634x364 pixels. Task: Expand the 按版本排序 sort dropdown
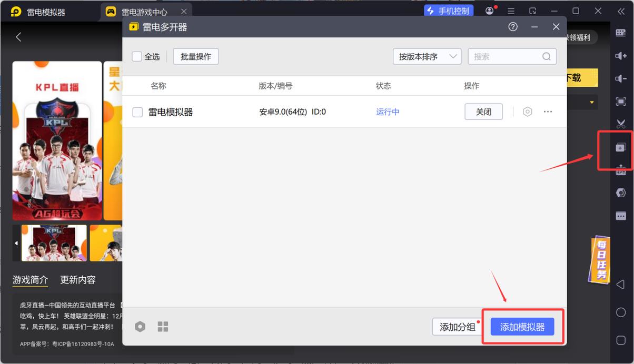427,56
